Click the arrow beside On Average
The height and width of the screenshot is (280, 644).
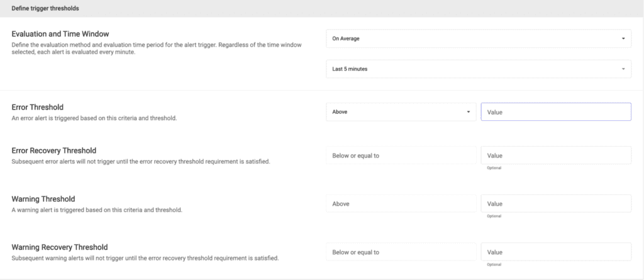[623, 38]
